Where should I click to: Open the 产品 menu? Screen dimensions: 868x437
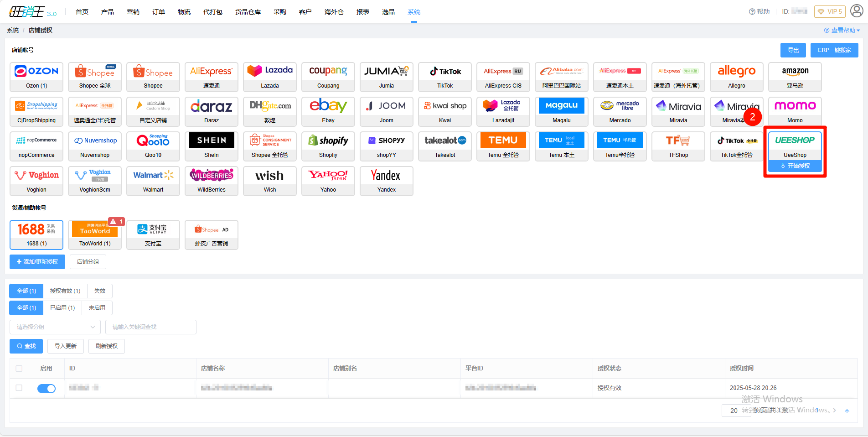[108, 12]
